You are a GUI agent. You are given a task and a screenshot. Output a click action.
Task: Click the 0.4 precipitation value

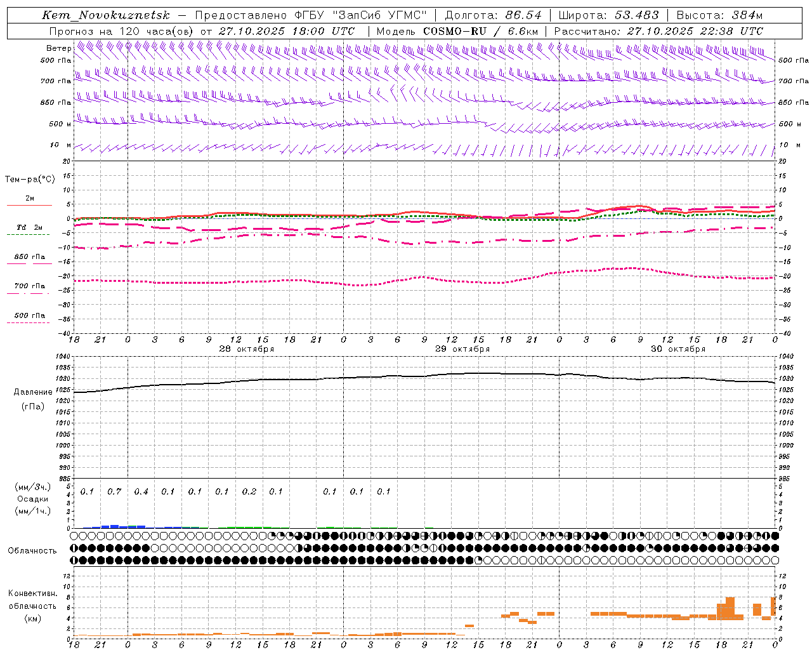[x=141, y=492]
